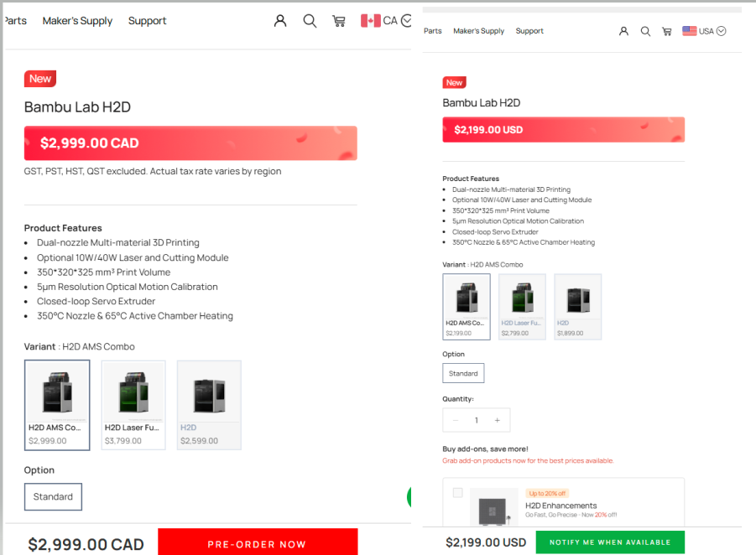
Task: Open shopping cart on USA store header
Action: [667, 31]
